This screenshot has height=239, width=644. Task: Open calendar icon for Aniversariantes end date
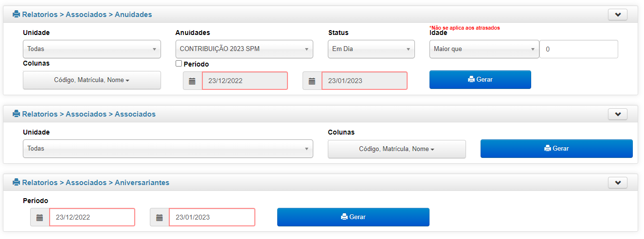point(160,217)
